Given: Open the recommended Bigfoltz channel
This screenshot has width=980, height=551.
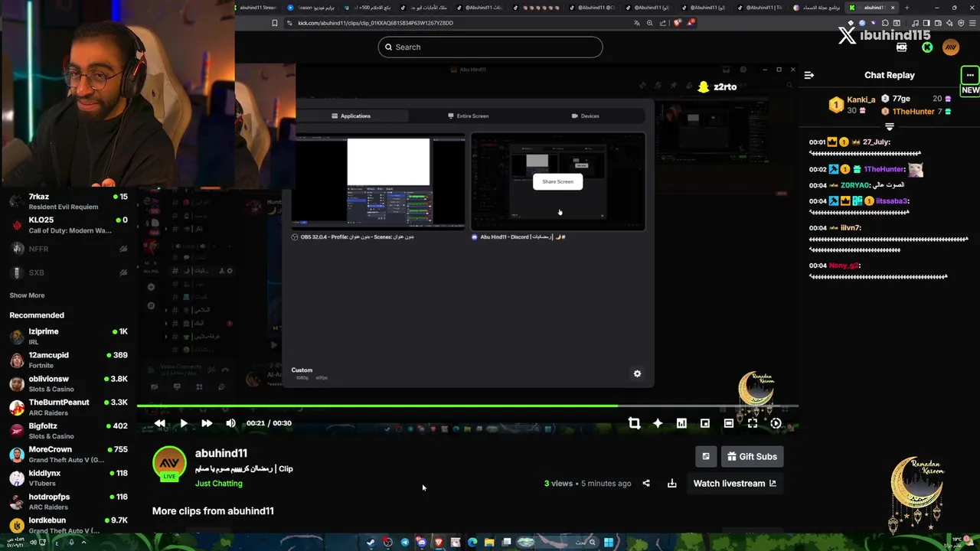Looking at the screenshot, I should click(69, 431).
